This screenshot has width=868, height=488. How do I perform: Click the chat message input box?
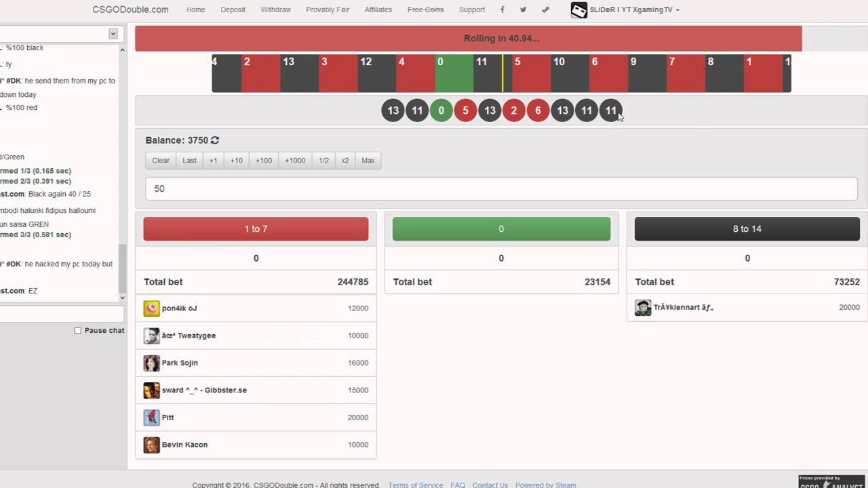pyautogui.click(x=62, y=313)
